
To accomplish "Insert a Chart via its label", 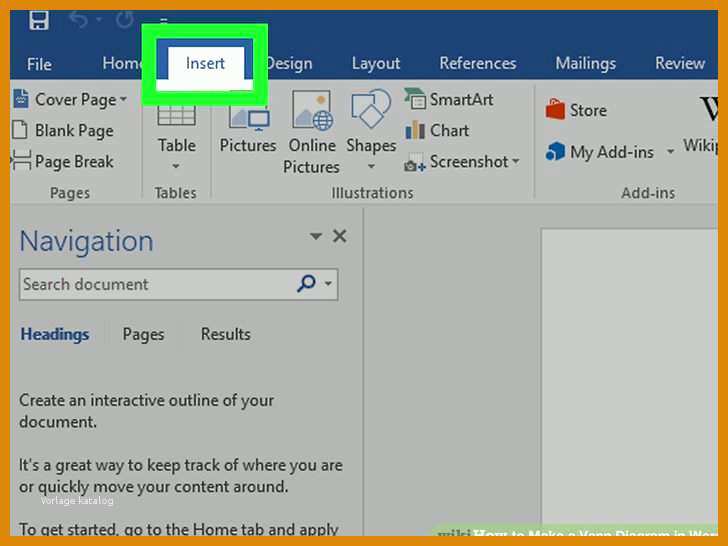I will pos(449,130).
